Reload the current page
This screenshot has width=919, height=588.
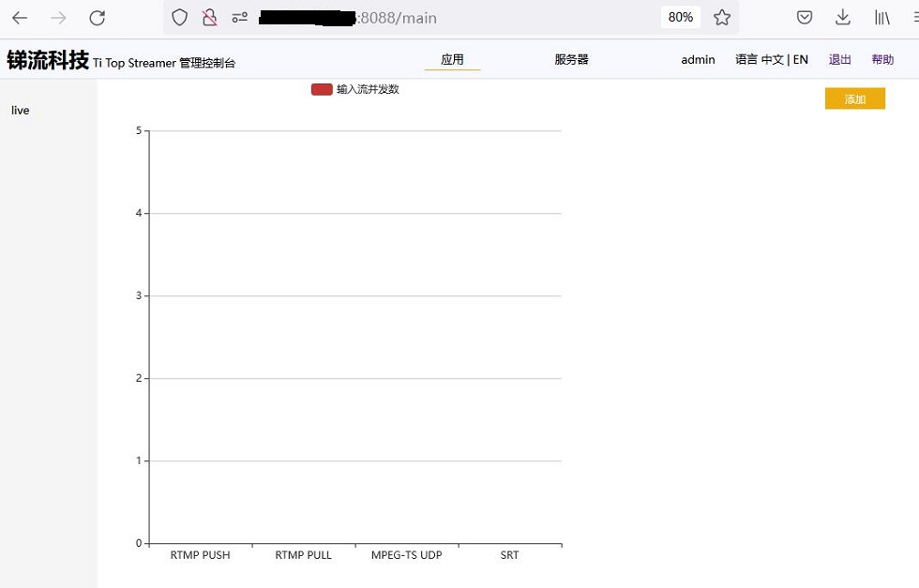98,18
